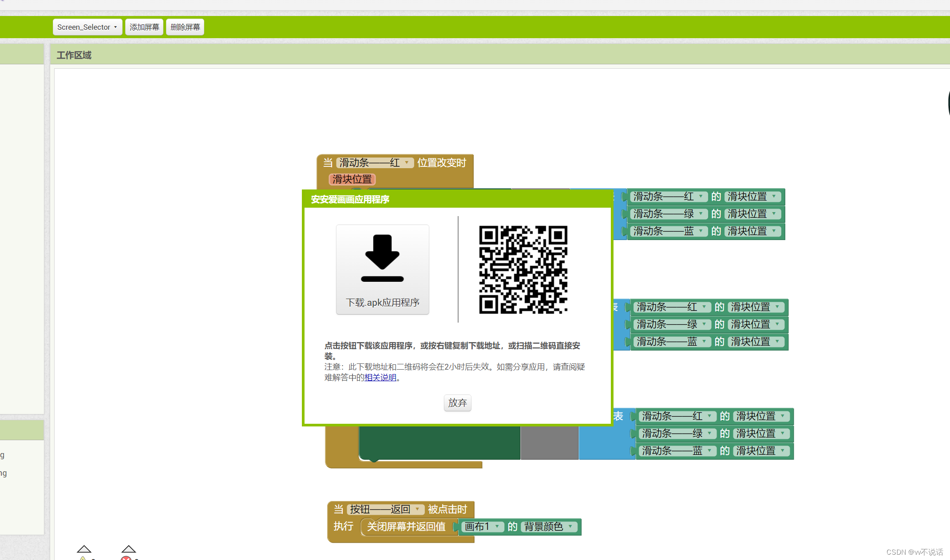This screenshot has height=560, width=950.
Task: Click the QR code image in dialog
Action: pyautogui.click(x=523, y=269)
